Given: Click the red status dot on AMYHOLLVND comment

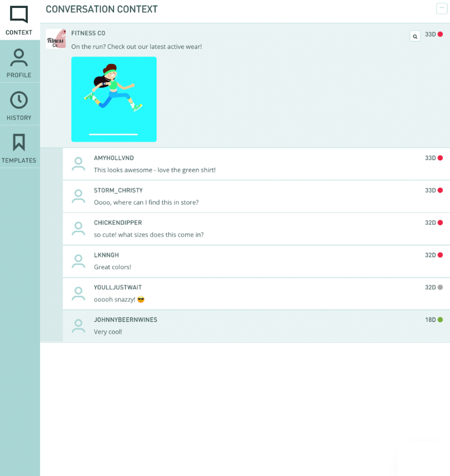Looking at the screenshot, I should click(440, 158).
